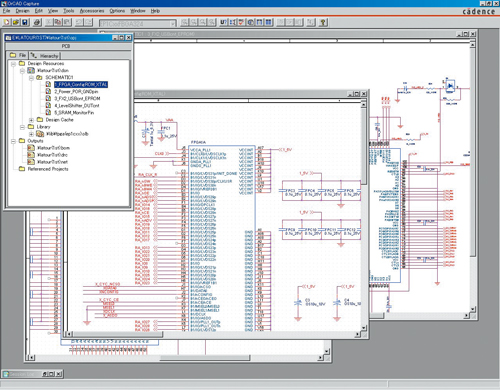Click vertical scrollbar of the USB EPROM schematic window

472,177
